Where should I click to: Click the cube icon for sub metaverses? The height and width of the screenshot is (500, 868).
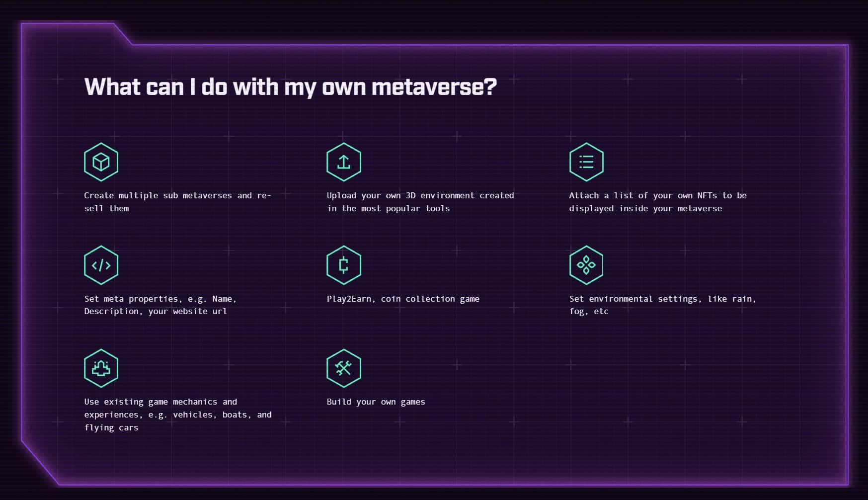[x=101, y=162]
